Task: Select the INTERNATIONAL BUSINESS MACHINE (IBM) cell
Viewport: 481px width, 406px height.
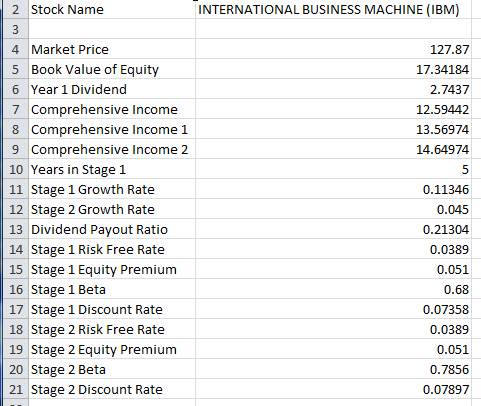Action: pos(333,9)
